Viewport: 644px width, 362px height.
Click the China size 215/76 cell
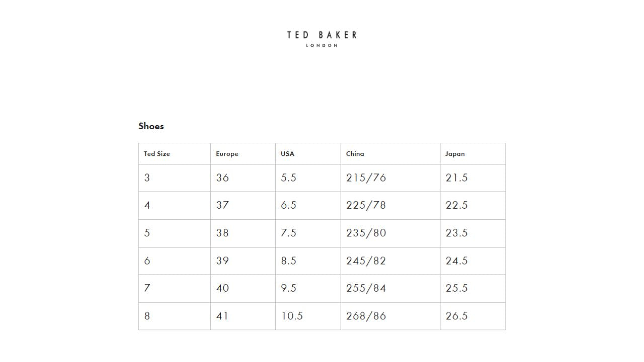[366, 178]
